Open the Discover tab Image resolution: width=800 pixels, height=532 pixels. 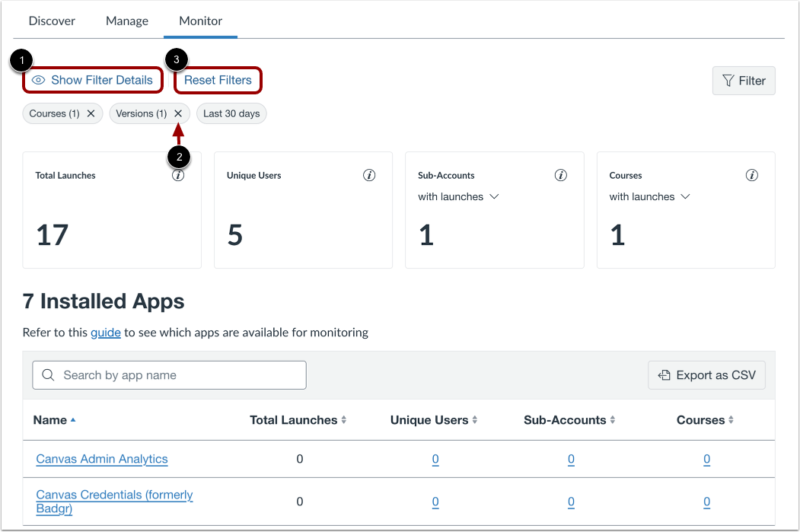(x=52, y=21)
